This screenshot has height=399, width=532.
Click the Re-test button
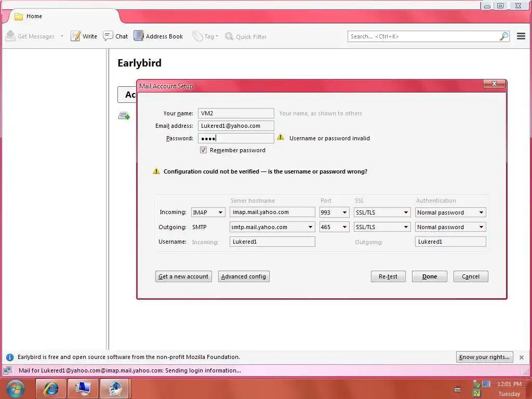(388, 276)
